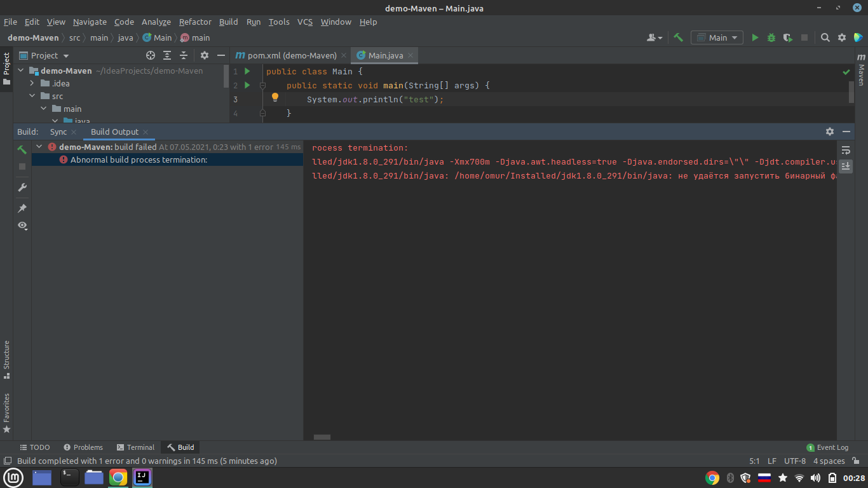Viewport: 868px width, 488px height.
Task: Collapse the main folder in project tree
Action: tap(43, 109)
